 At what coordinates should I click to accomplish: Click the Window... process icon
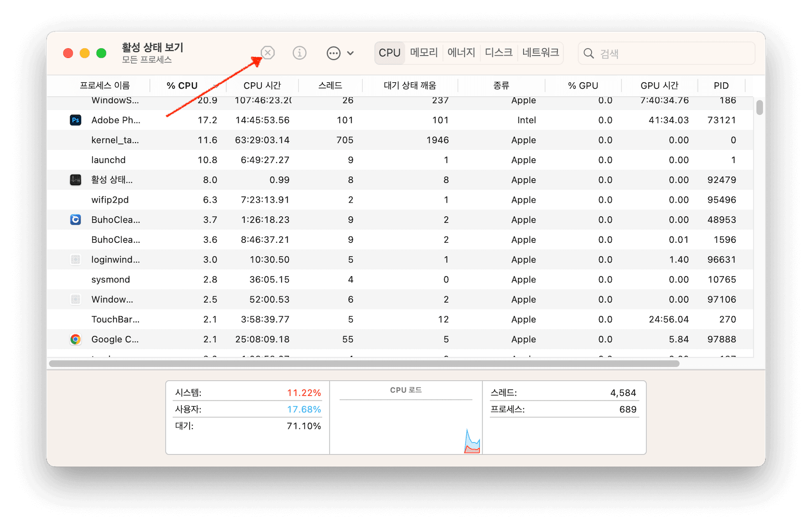tap(76, 300)
